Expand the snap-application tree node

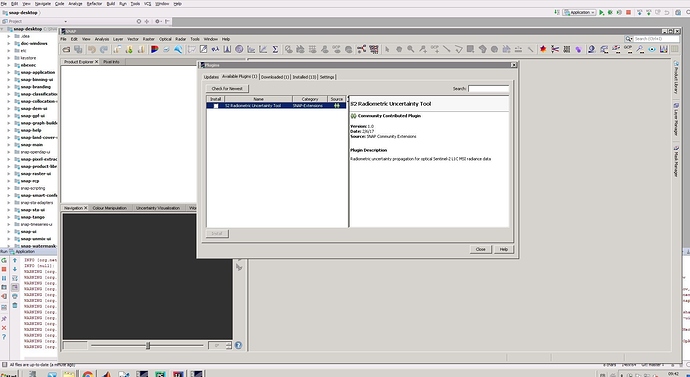point(9,73)
